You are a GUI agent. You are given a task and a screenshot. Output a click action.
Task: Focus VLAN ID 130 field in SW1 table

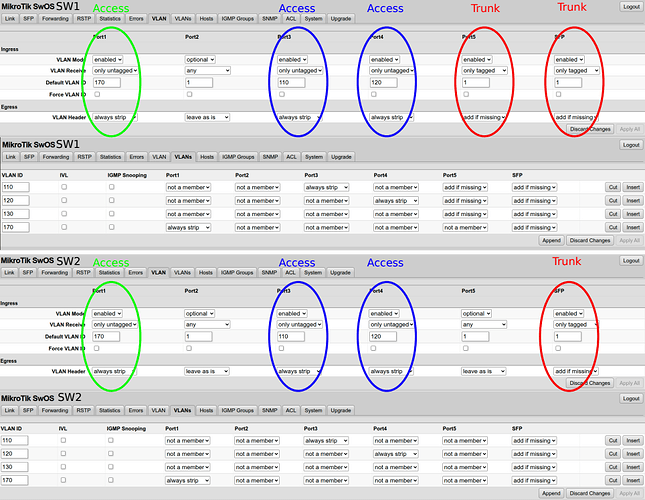(x=16, y=214)
